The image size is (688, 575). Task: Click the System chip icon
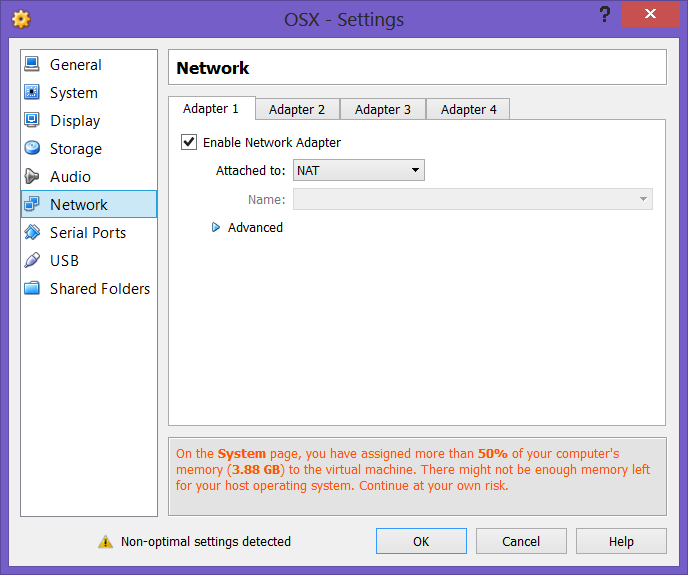(x=32, y=92)
